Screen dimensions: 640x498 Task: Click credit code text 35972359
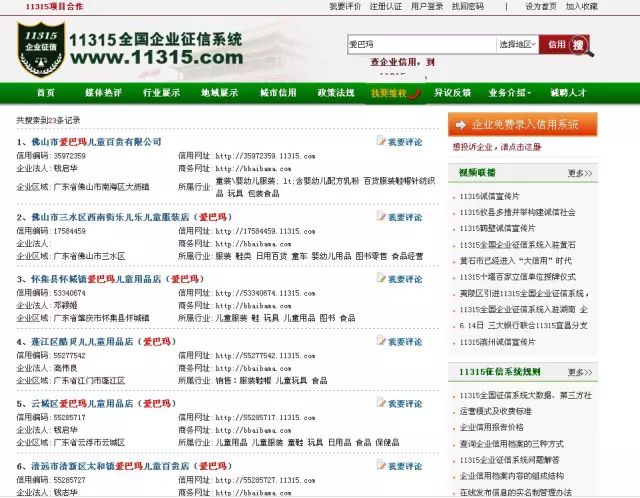point(69,156)
